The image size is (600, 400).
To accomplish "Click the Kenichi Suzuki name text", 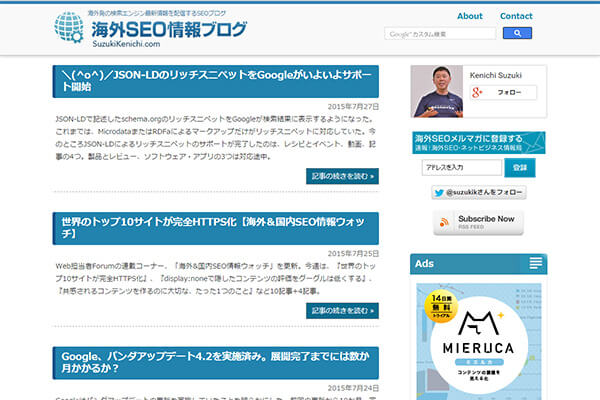I will 496,75.
